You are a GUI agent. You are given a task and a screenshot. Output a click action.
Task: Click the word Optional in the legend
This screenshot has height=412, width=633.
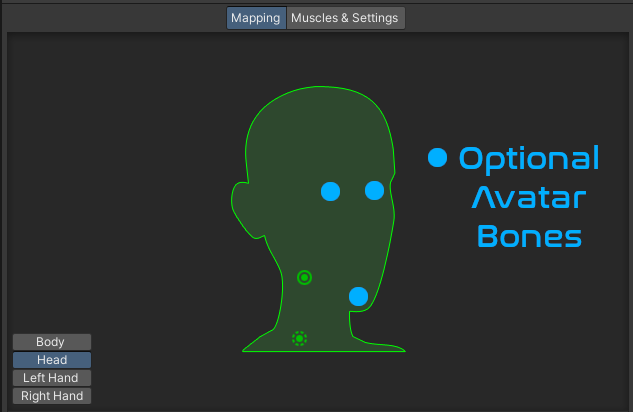pos(529,159)
